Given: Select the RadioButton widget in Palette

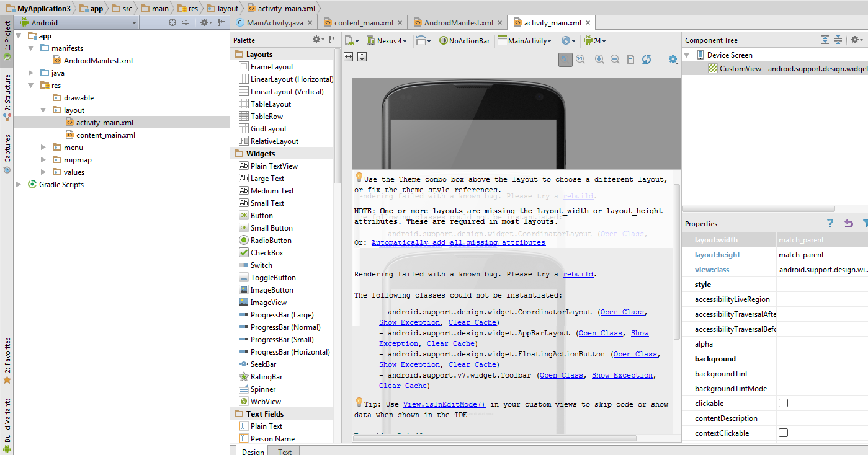Looking at the screenshot, I should click(265, 240).
